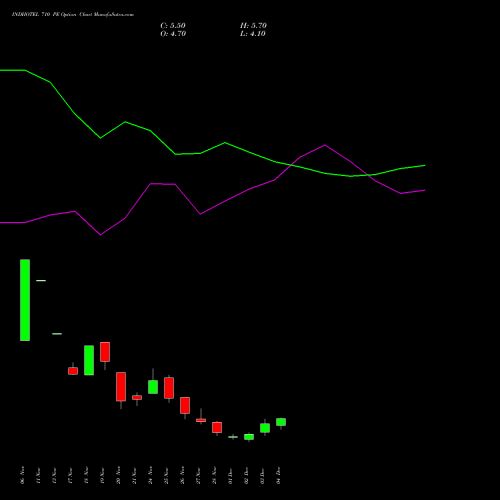Select the open value O: 4.70
The width and height of the screenshot is (500, 500).
(x=173, y=34)
